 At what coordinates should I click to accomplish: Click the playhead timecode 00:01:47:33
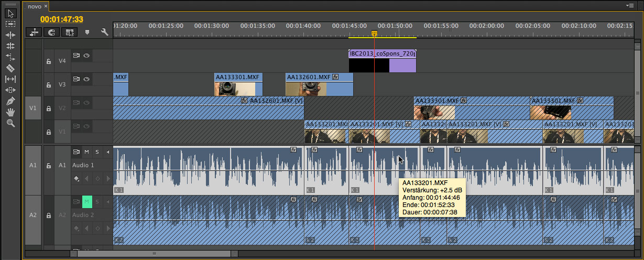pyautogui.click(x=62, y=19)
